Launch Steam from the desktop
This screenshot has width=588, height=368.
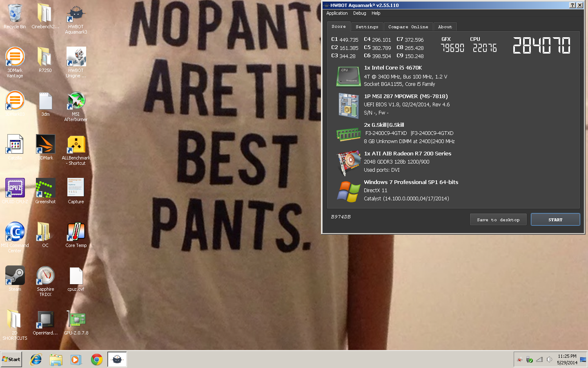pos(15,279)
